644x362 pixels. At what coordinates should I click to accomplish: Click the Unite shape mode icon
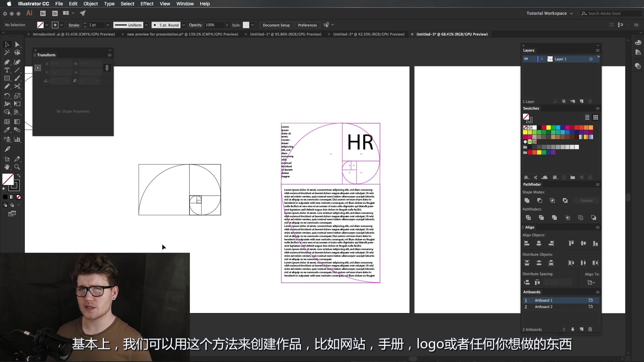click(527, 200)
